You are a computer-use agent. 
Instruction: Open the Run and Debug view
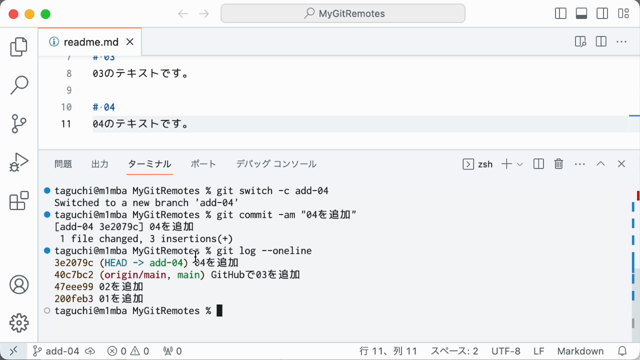19,162
